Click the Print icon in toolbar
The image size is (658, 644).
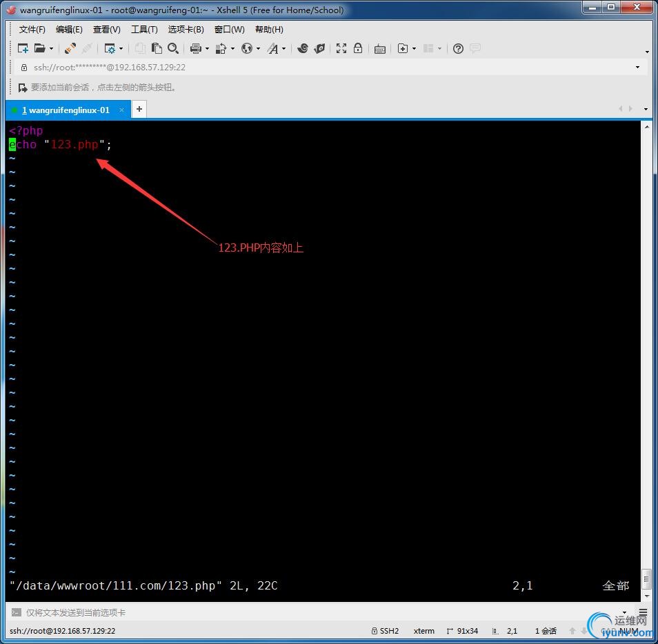coord(195,48)
